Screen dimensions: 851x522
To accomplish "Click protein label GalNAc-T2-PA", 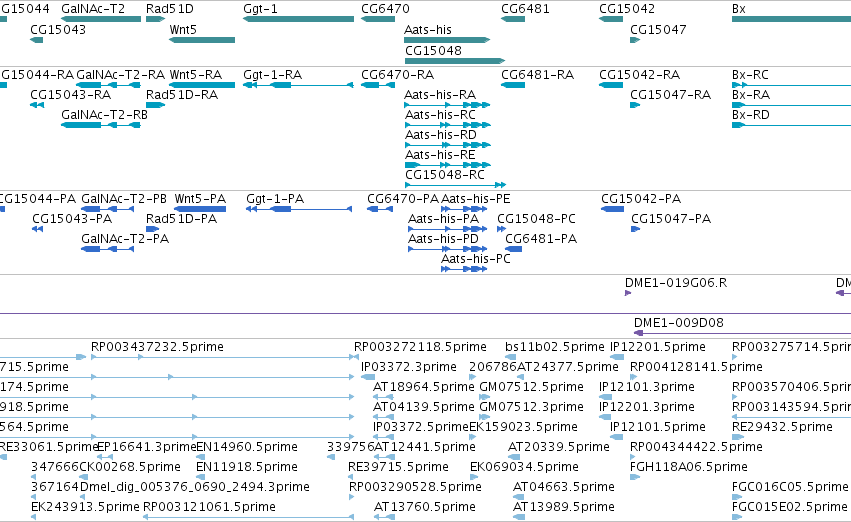I will click(125, 239).
